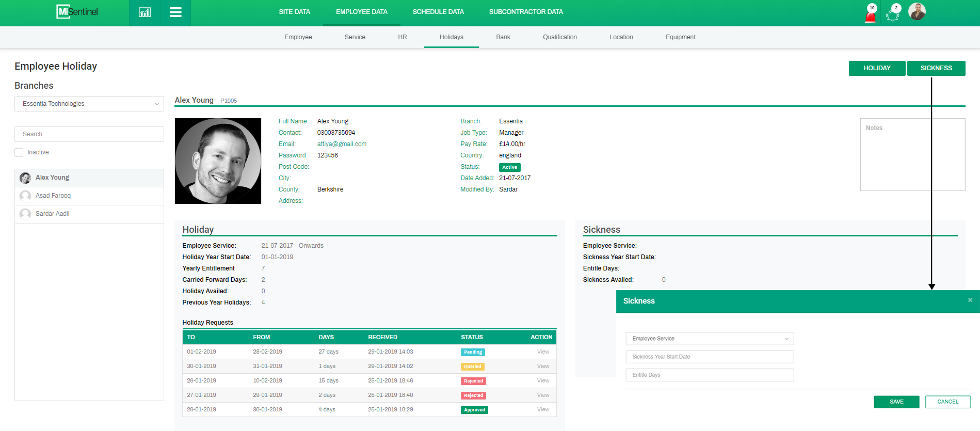Switch to the Location tab
The height and width of the screenshot is (431, 980).
pyautogui.click(x=621, y=37)
